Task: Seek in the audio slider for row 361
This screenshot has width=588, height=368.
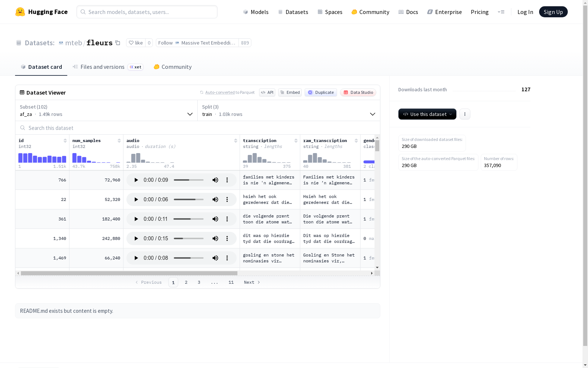Action: point(189,219)
